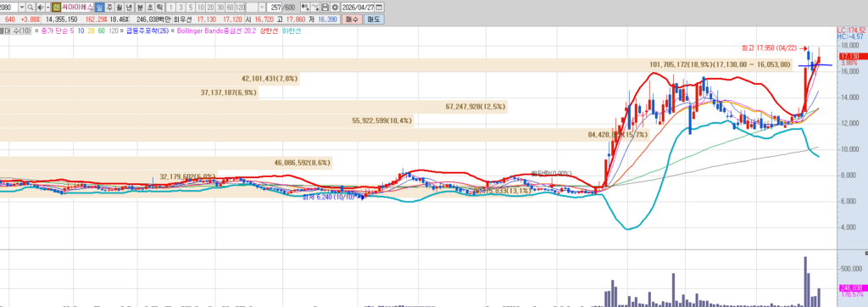Image resolution: width=868 pixels, height=307 pixels.
Task: Click the 씨아이에스 stock name field
Action: point(77,7)
